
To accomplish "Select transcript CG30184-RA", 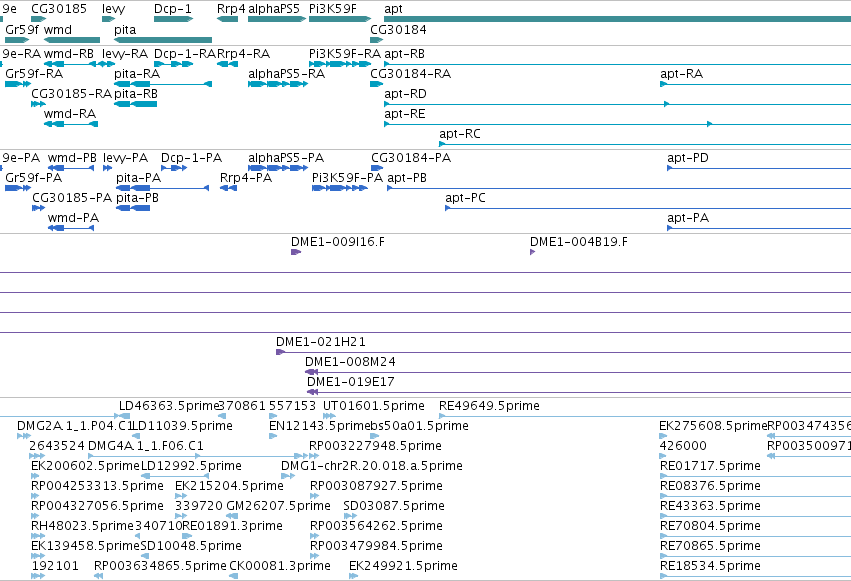I will pyautogui.click(x=410, y=74).
